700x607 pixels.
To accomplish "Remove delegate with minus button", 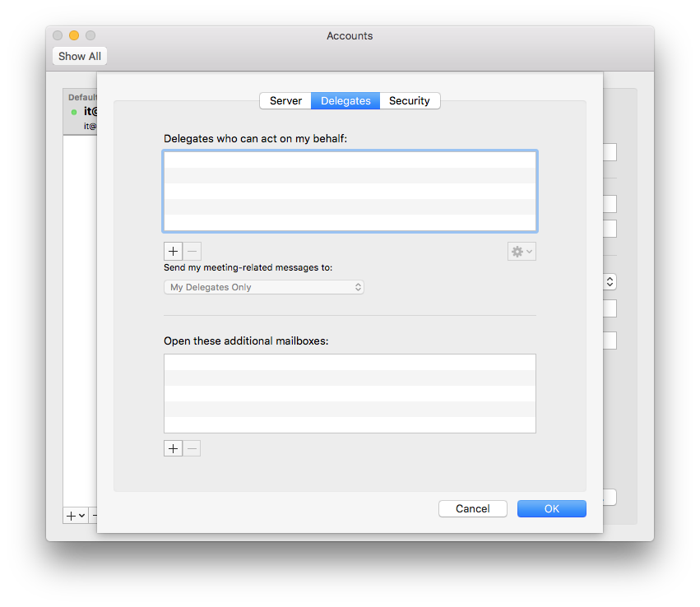I will click(192, 252).
